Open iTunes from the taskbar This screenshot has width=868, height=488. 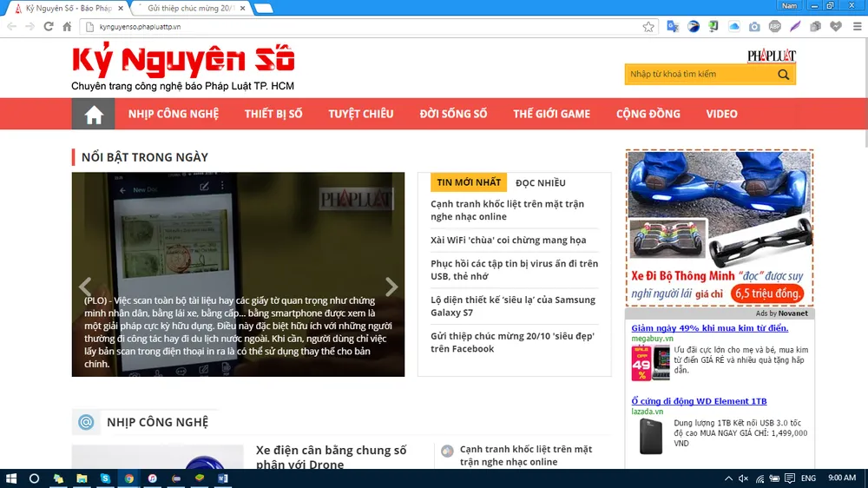click(x=152, y=478)
